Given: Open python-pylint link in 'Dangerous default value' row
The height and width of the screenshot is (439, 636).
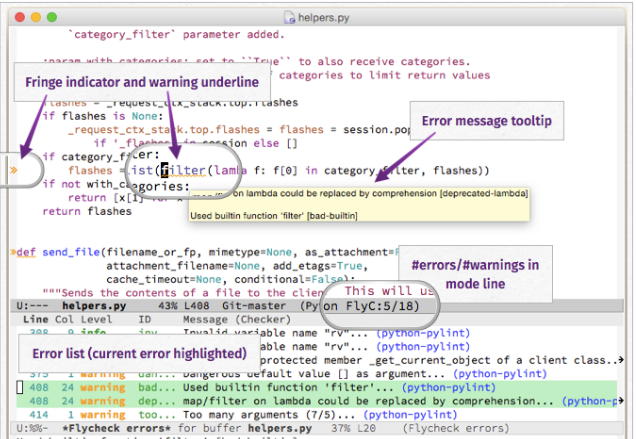Looking at the screenshot, I should tap(500, 374).
